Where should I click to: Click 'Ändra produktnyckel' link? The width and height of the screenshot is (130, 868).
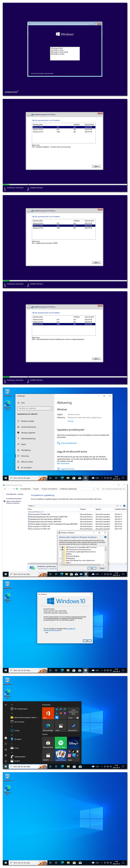click(69, 443)
